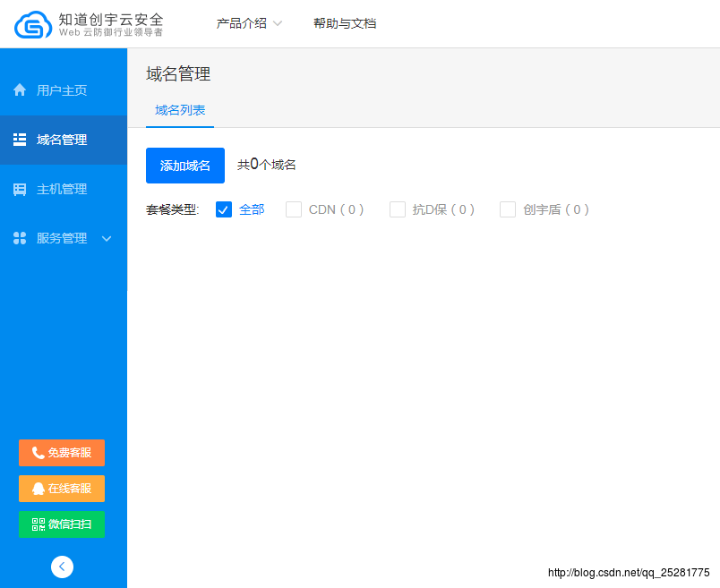Click the home icon for 用户主页

(x=20, y=90)
